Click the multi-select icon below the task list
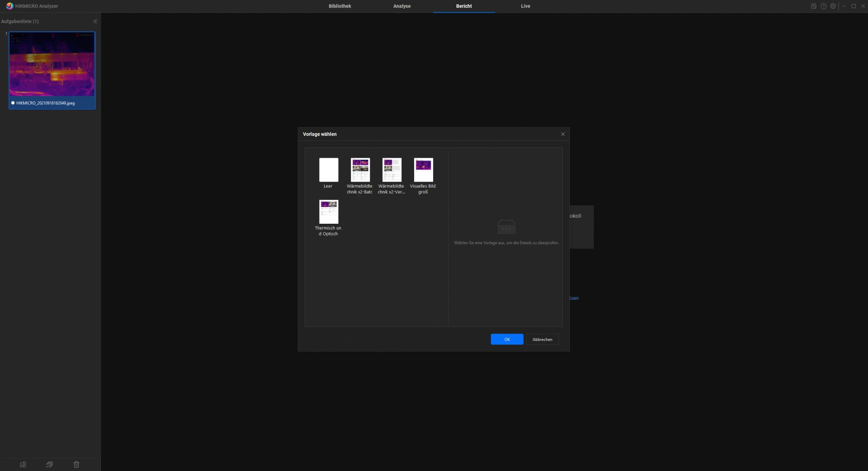 [23, 464]
